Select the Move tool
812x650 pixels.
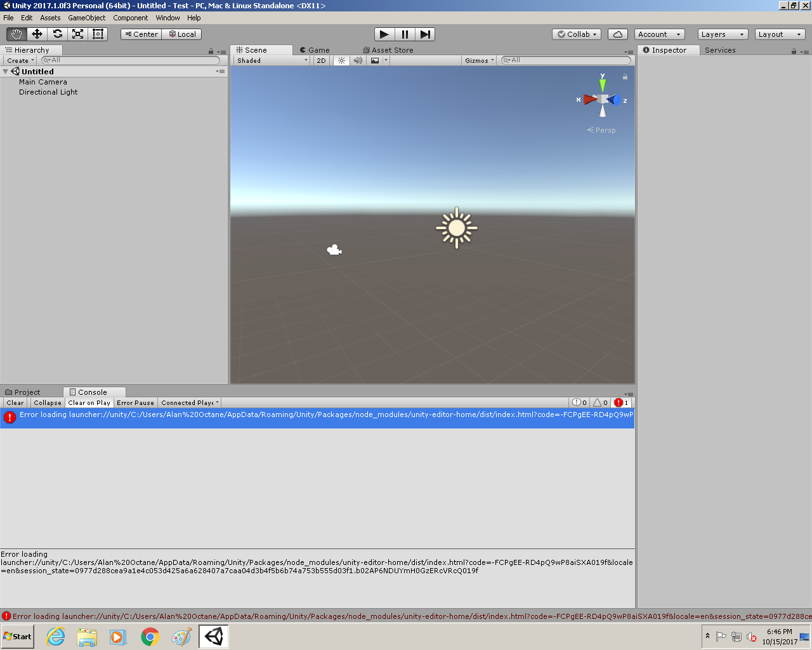(x=37, y=34)
